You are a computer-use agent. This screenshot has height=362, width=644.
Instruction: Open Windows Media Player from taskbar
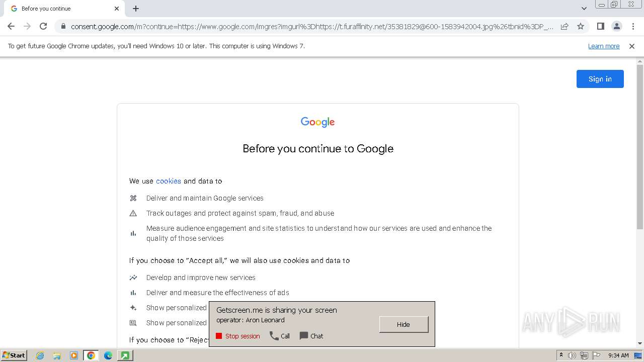[74, 355]
